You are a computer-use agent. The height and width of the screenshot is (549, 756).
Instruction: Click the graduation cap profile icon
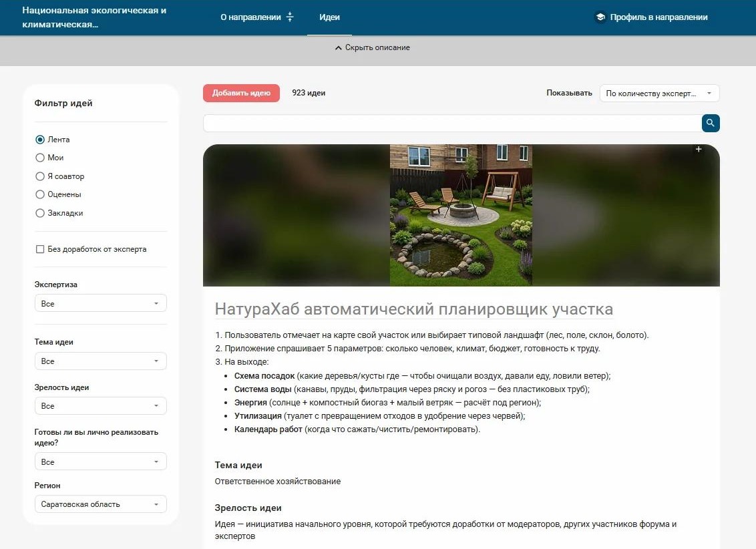point(600,17)
